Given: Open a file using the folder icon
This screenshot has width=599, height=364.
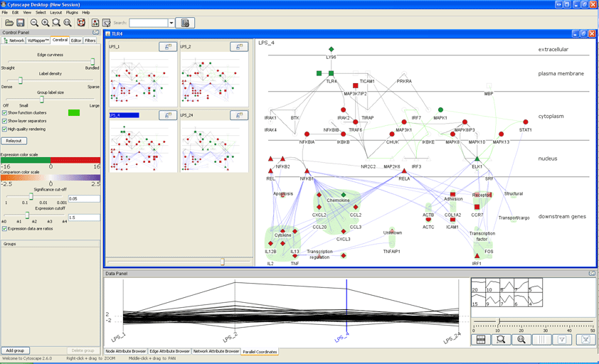Looking at the screenshot, I should point(9,23).
